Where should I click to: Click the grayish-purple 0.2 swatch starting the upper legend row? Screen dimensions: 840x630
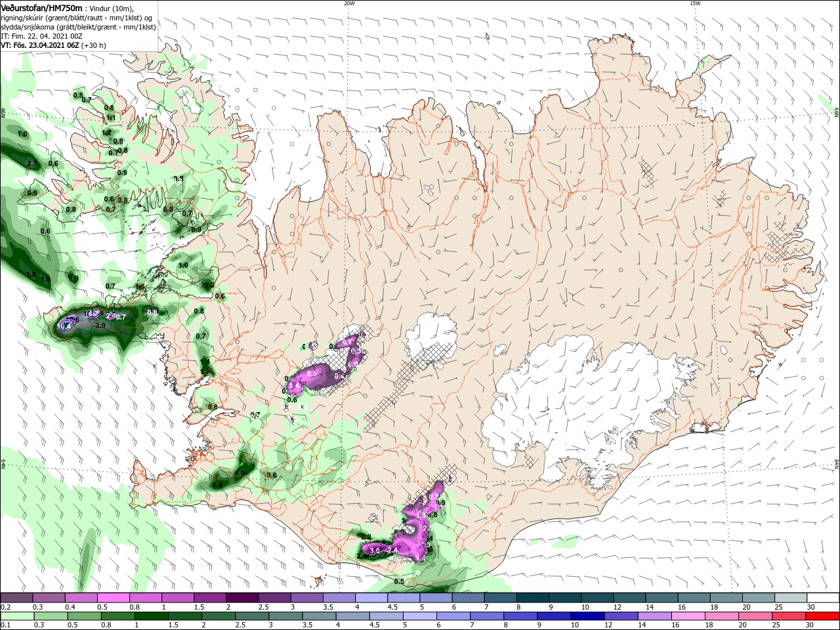pos(16,598)
